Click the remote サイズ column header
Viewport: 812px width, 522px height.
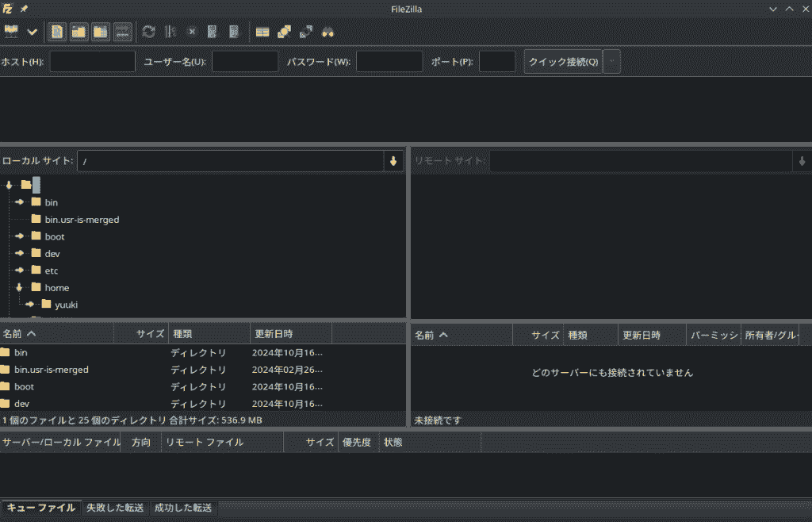coord(538,335)
